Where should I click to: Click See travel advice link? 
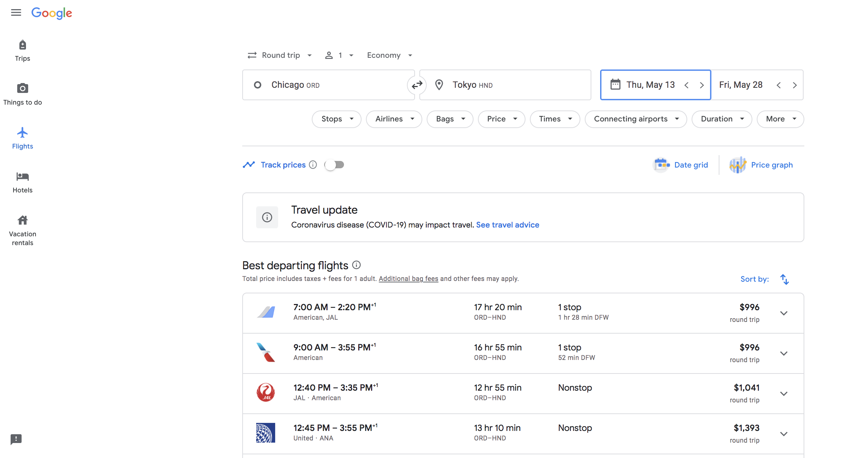pyautogui.click(x=507, y=224)
